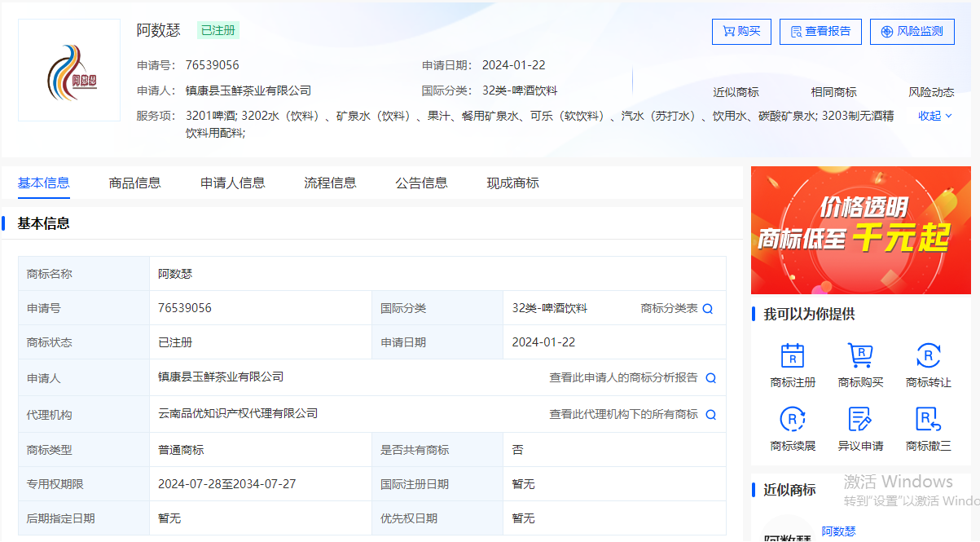Image resolution: width=980 pixels, height=542 pixels.
Task: Open the 阿数瑟 similar trademark link
Action: click(838, 531)
